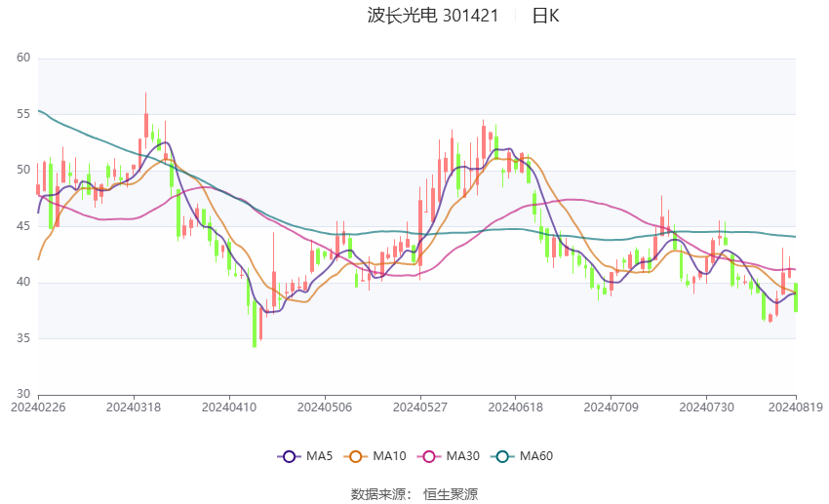This screenshot has width=829, height=504.
Task: Click the data source text 恒生聚源
Action: [x=451, y=494]
